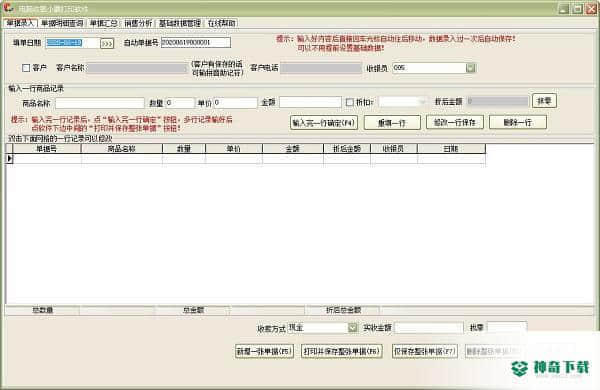The image size is (600, 390).
Task: Click the 填单日期 date field
Action: point(72,42)
